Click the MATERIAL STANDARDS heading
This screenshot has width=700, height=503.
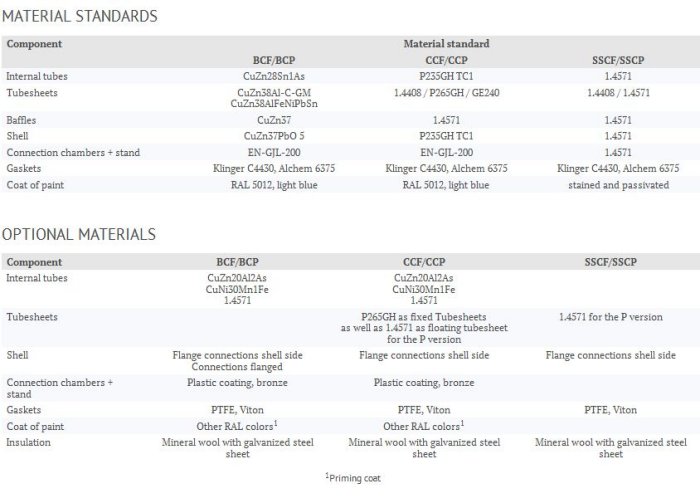[x=79, y=16]
